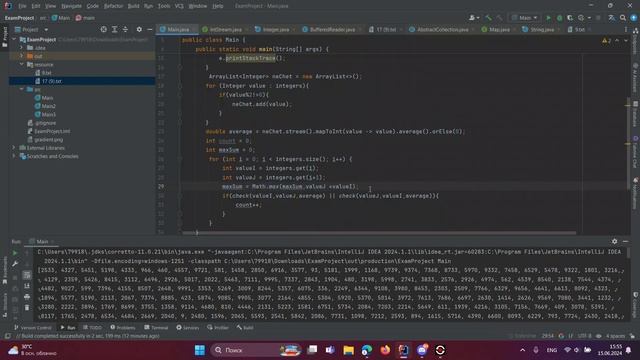This screenshot has width=640, height=360.
Task: Toggle scroll to end in Run console
Action: [x=27, y=286]
